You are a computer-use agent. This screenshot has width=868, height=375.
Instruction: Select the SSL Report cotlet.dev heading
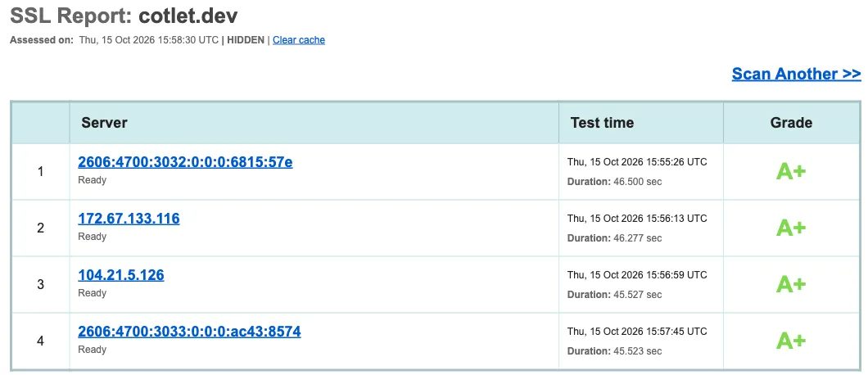point(124,16)
